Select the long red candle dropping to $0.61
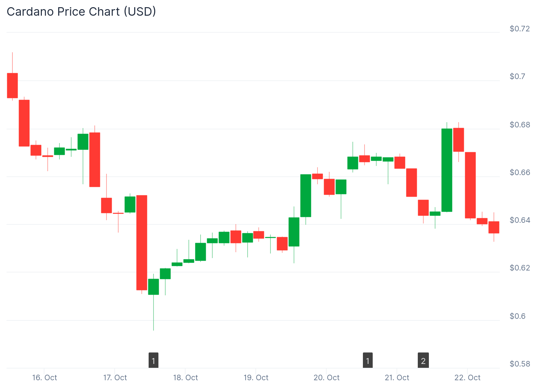Viewport: 537px width, 392px height. 142,242
